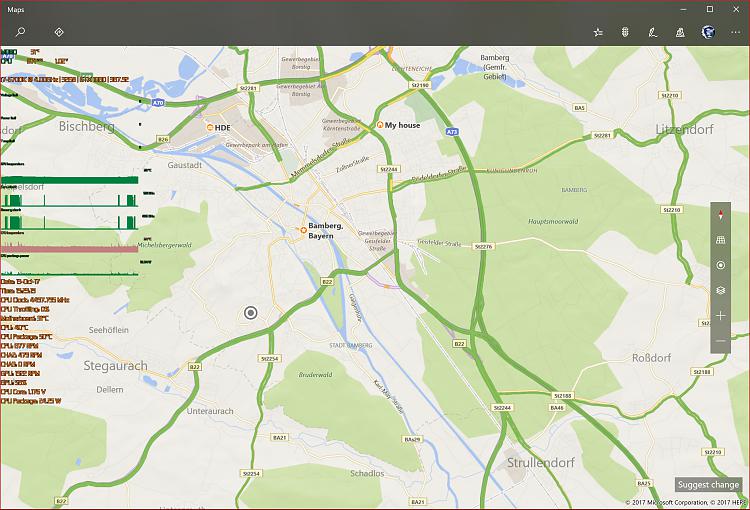The image size is (750, 510).
Task: Click the Bamberg (Gemfr. Gebiet) label
Action: pyautogui.click(x=495, y=67)
